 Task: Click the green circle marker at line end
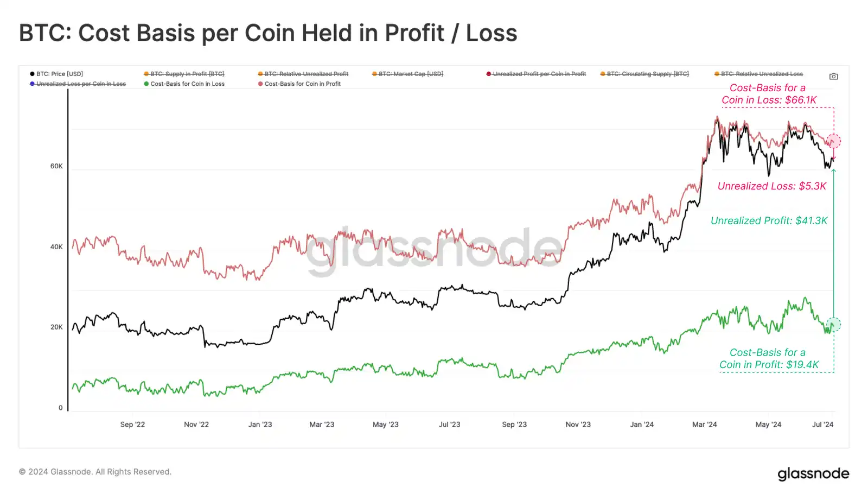tap(834, 325)
